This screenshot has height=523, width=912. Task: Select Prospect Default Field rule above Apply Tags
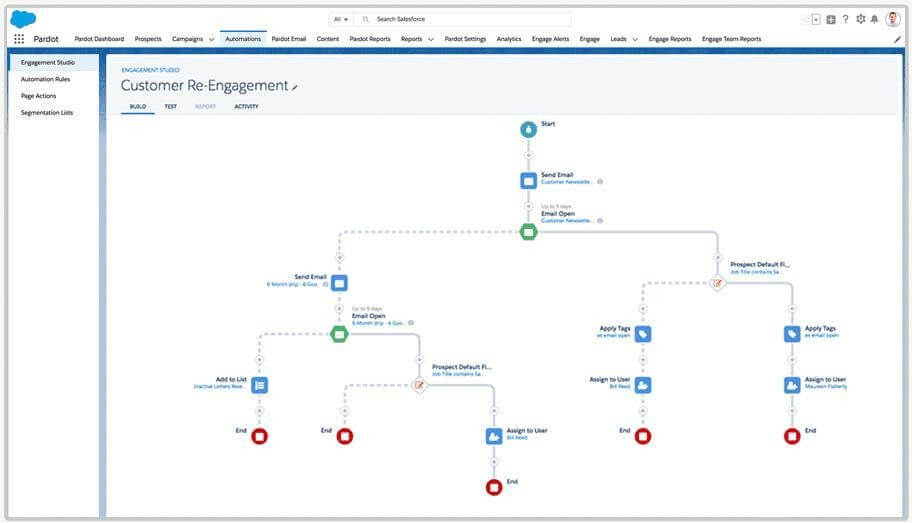[x=717, y=283]
